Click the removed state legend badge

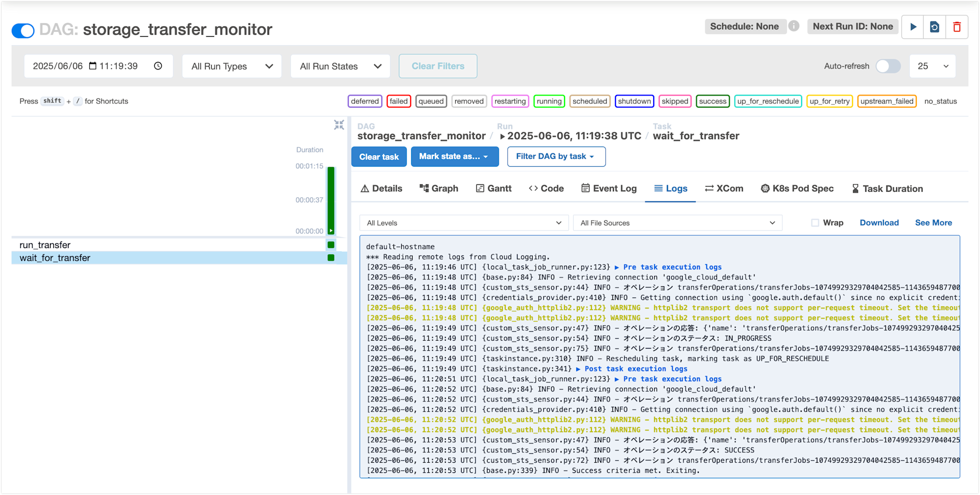[x=469, y=101]
